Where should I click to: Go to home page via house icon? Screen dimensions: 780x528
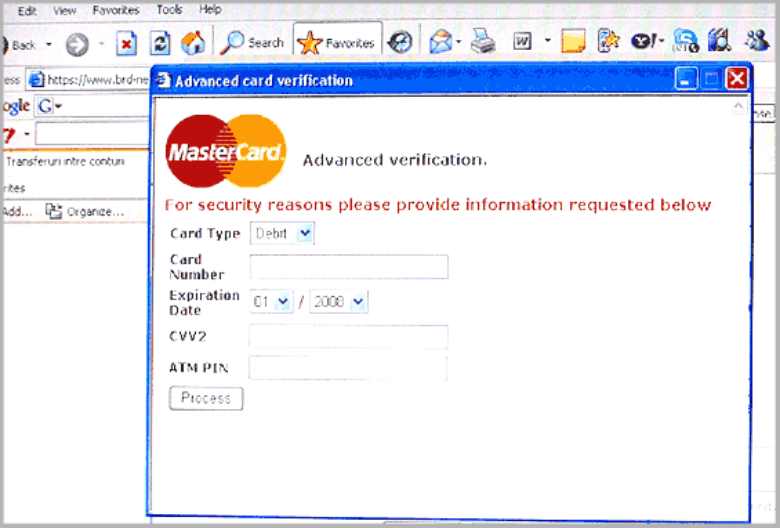193,43
